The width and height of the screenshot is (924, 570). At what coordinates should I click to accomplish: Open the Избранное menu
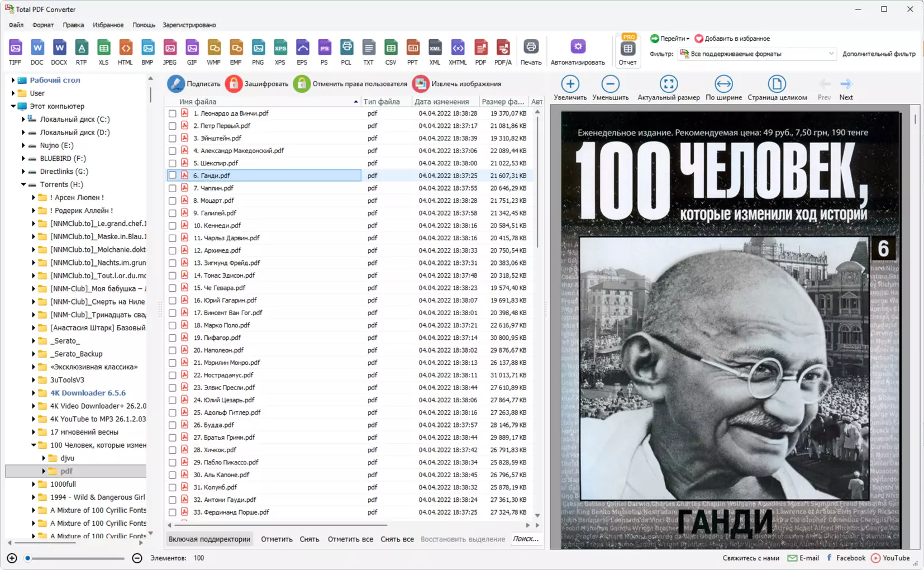click(x=108, y=25)
